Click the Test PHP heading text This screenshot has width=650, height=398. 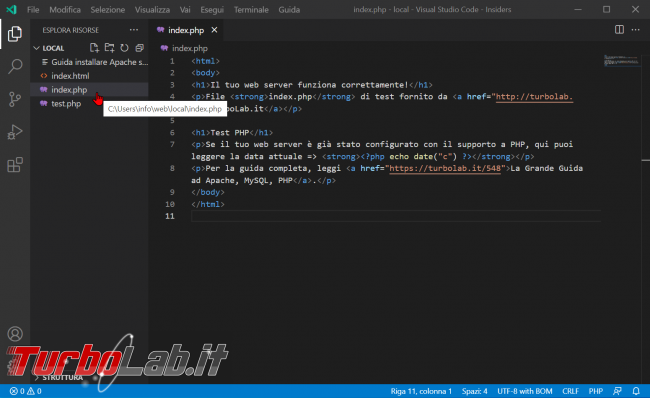230,133
